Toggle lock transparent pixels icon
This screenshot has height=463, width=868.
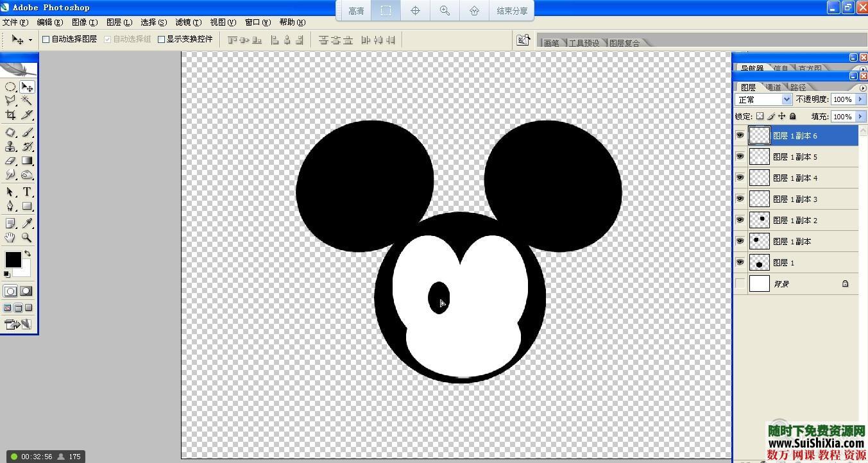click(760, 116)
